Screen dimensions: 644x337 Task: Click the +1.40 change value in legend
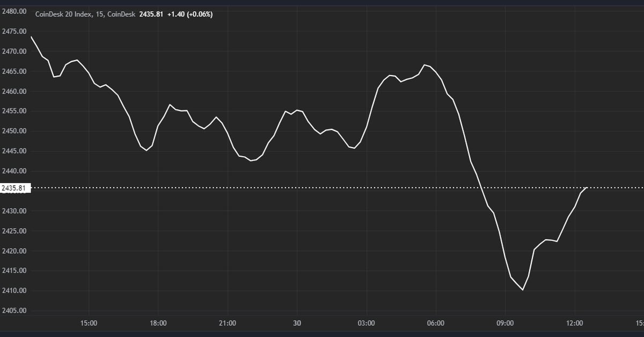(176, 14)
